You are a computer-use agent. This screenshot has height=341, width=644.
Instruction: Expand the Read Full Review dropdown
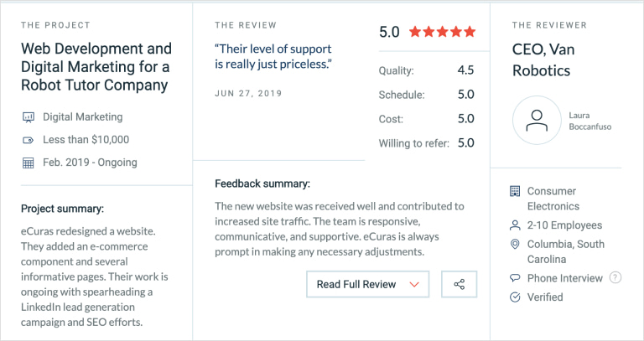pos(367,284)
